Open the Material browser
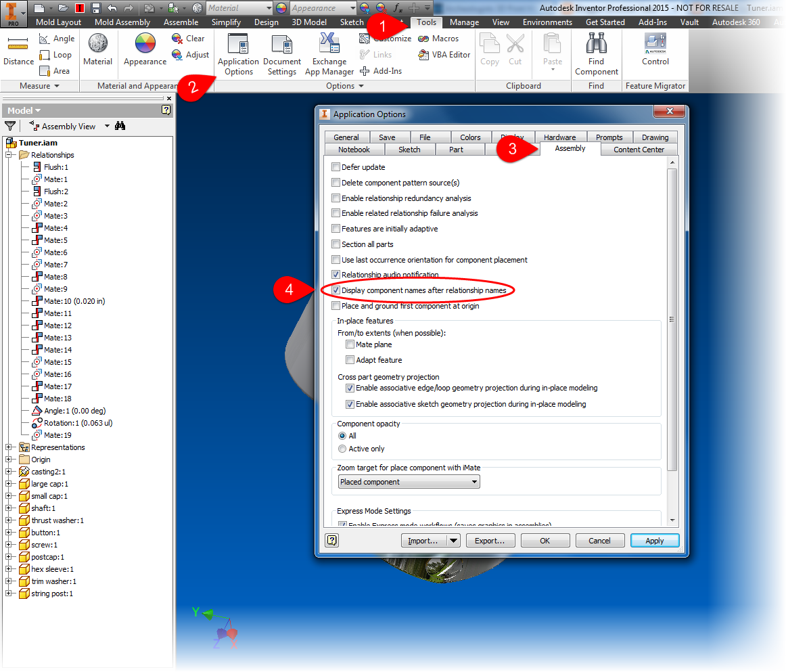The width and height of the screenshot is (786, 672). tap(98, 49)
